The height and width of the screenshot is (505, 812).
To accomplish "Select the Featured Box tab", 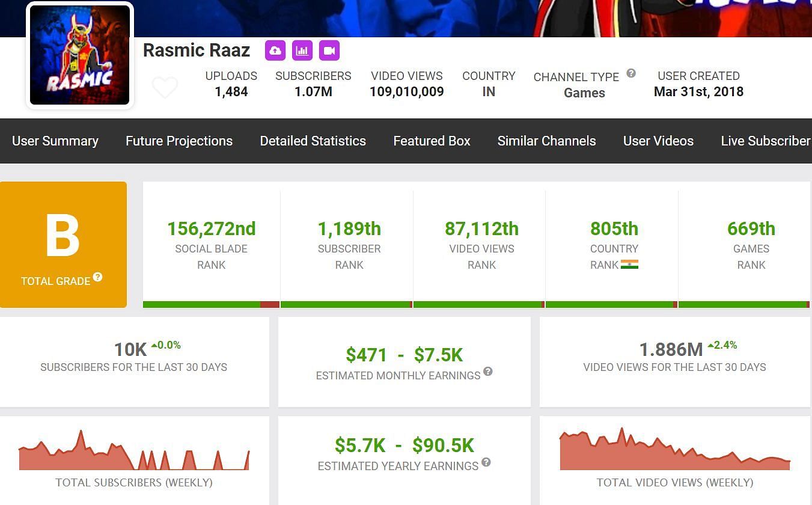I will (432, 141).
